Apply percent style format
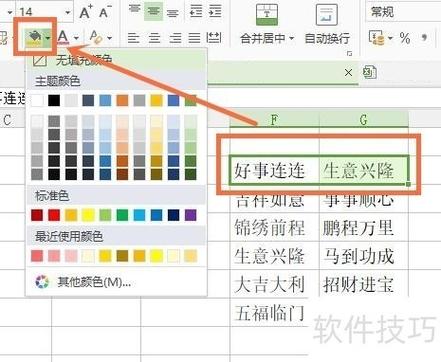 point(405,38)
